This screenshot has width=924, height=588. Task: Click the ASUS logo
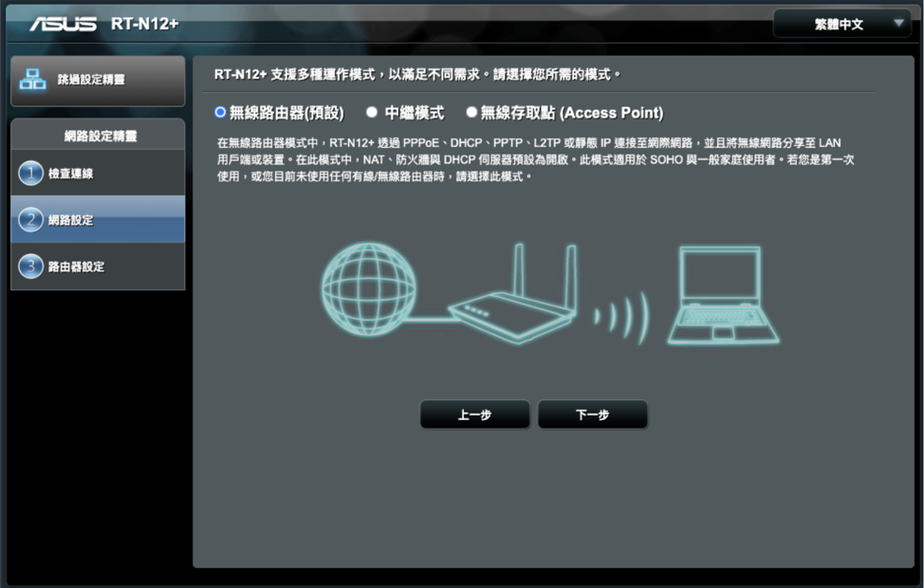[63, 24]
